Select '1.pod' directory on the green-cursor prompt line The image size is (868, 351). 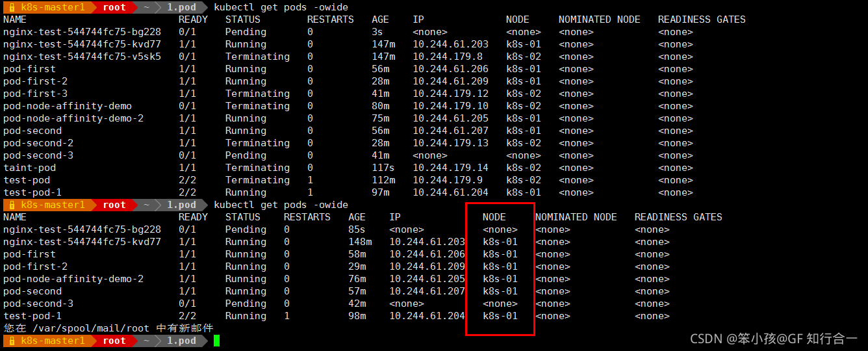(181, 341)
